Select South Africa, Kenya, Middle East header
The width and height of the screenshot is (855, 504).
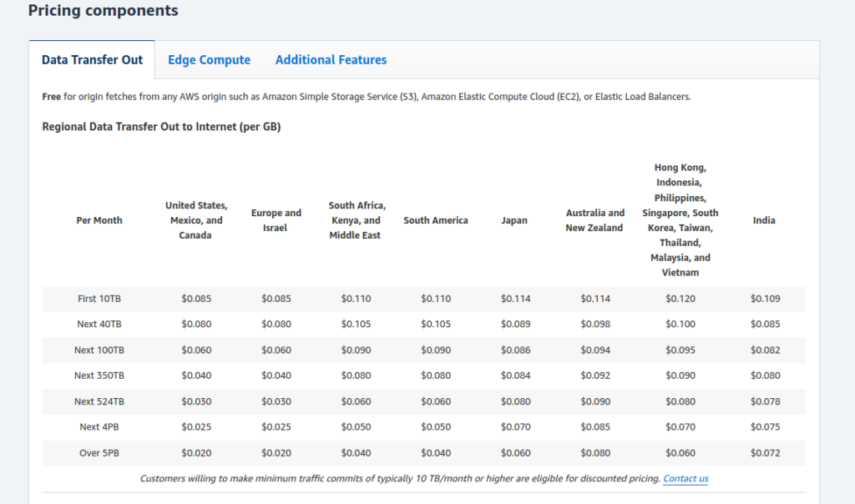pos(356,220)
